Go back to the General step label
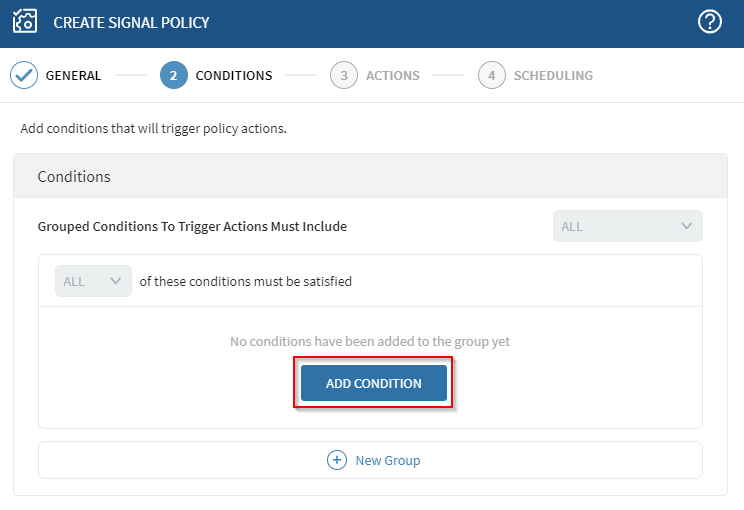This screenshot has height=510, width=744. 73,75
